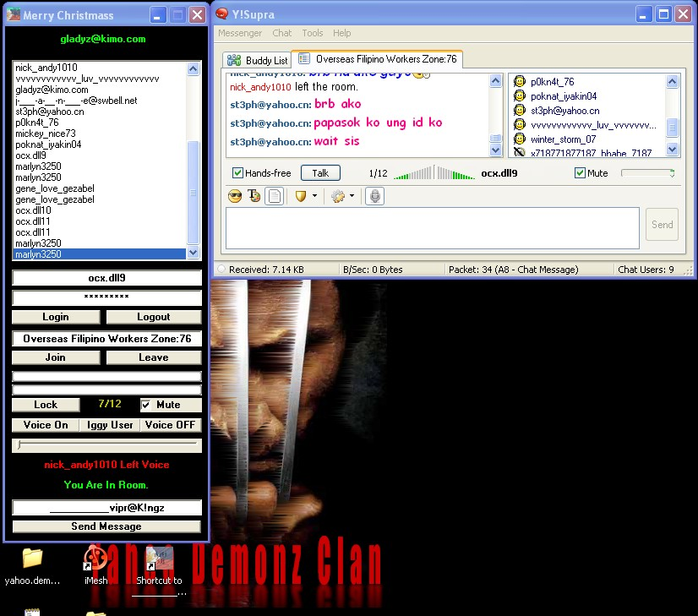
Task: Open the Messenger menu
Action: 240,33
